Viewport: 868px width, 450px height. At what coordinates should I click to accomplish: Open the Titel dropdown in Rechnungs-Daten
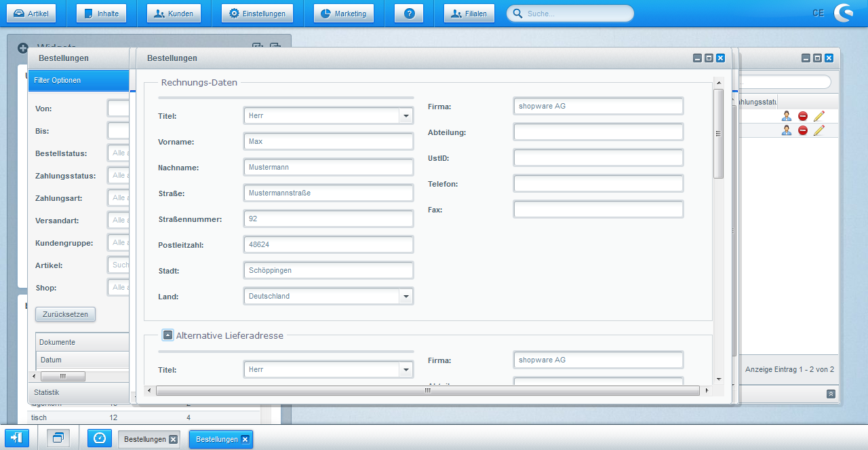(x=406, y=116)
